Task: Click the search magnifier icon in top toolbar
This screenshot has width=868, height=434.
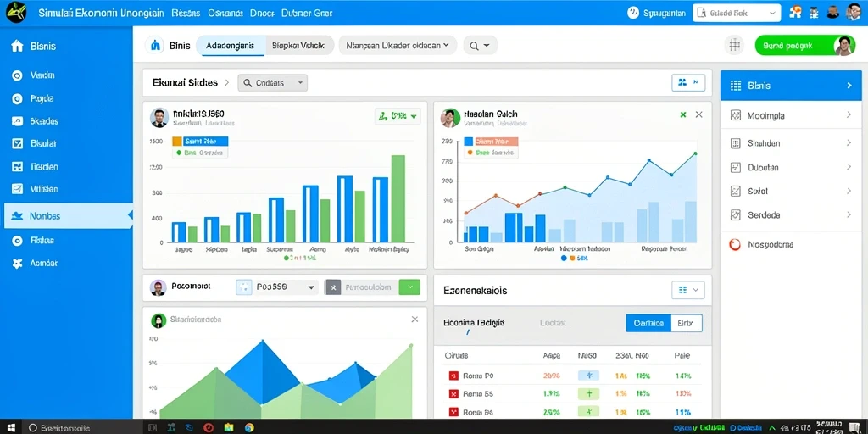Action: [x=474, y=46]
